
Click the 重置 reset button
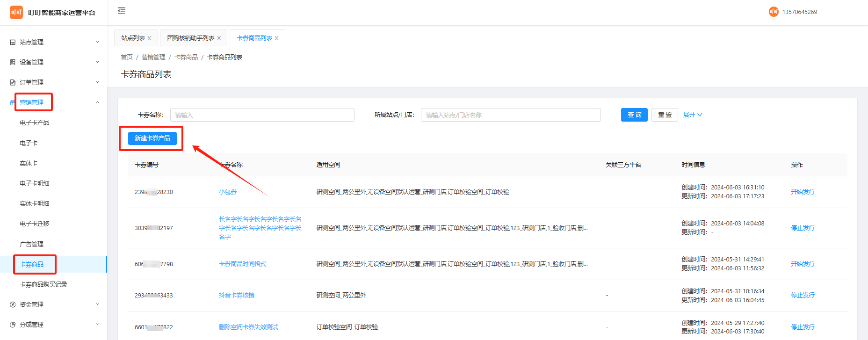(665, 115)
